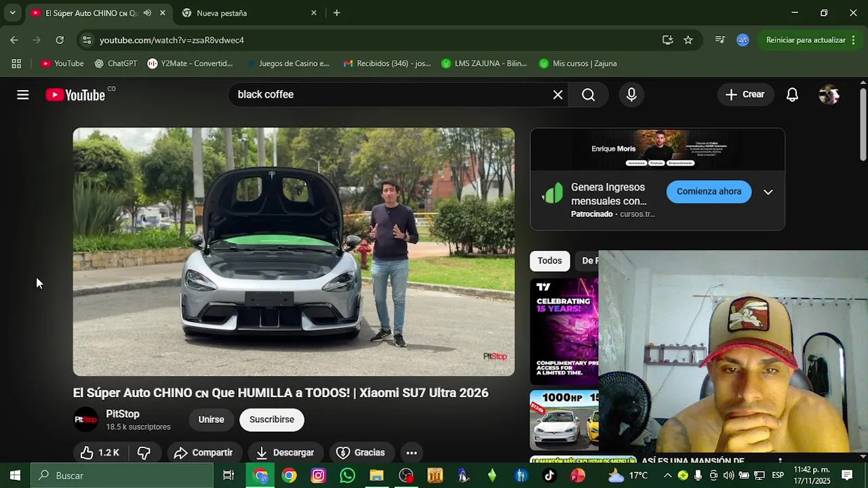Mute the playing tab via speaker icon

click(147, 13)
